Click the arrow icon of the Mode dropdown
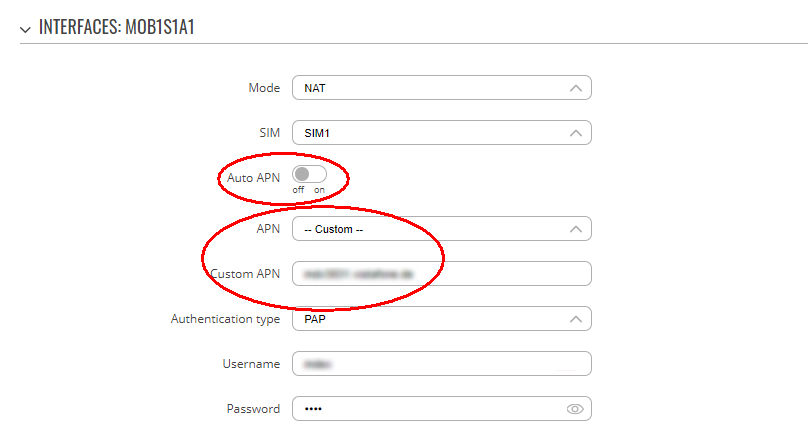808x440 pixels. [576, 89]
